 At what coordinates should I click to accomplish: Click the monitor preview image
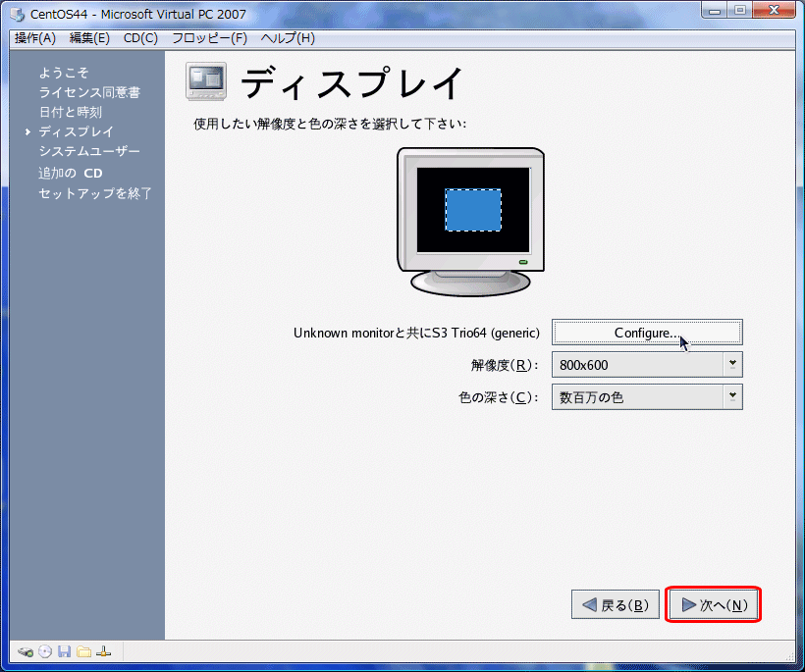pyautogui.click(x=471, y=222)
